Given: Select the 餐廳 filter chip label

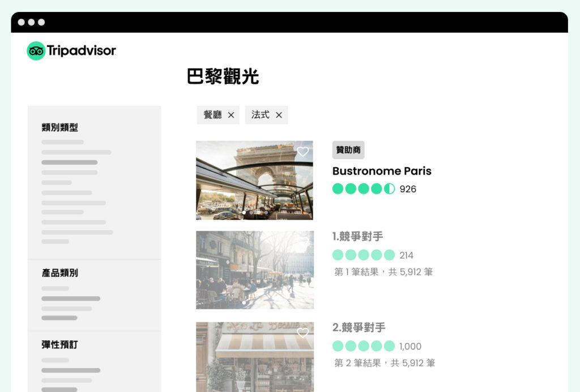Looking at the screenshot, I should click(x=213, y=114).
